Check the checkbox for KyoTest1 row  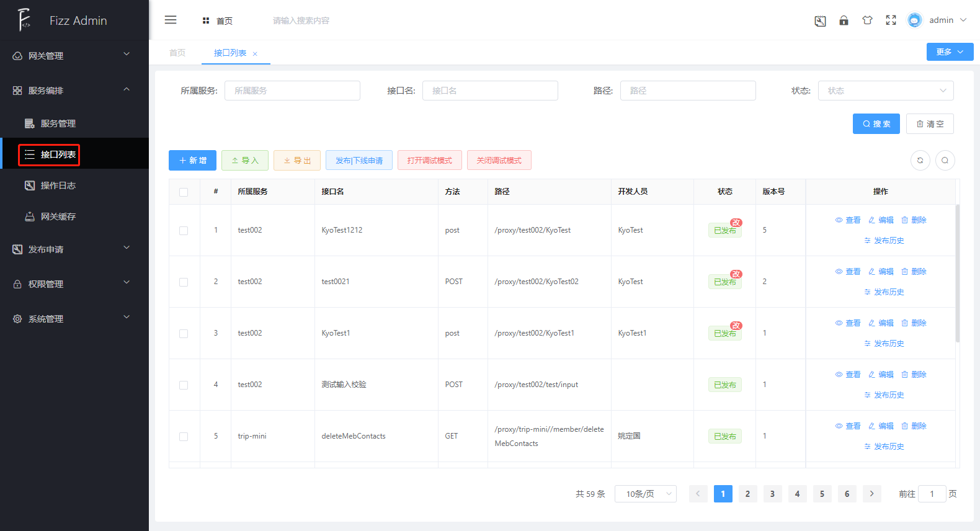point(184,334)
